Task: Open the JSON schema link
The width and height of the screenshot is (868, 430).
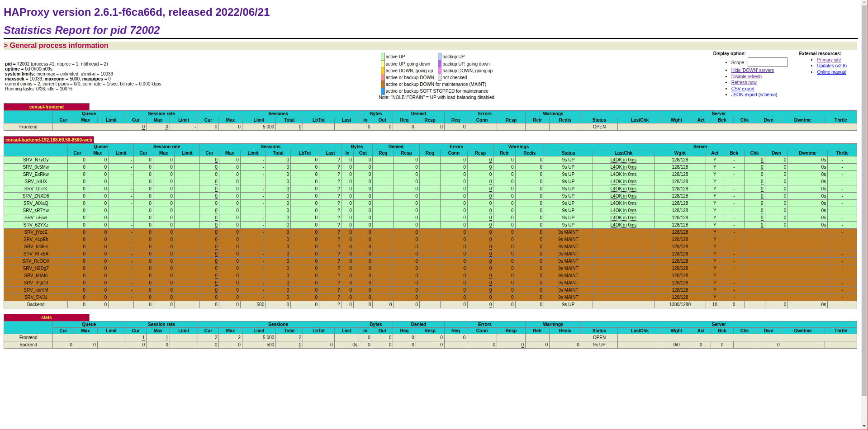Action: pyautogui.click(x=768, y=95)
